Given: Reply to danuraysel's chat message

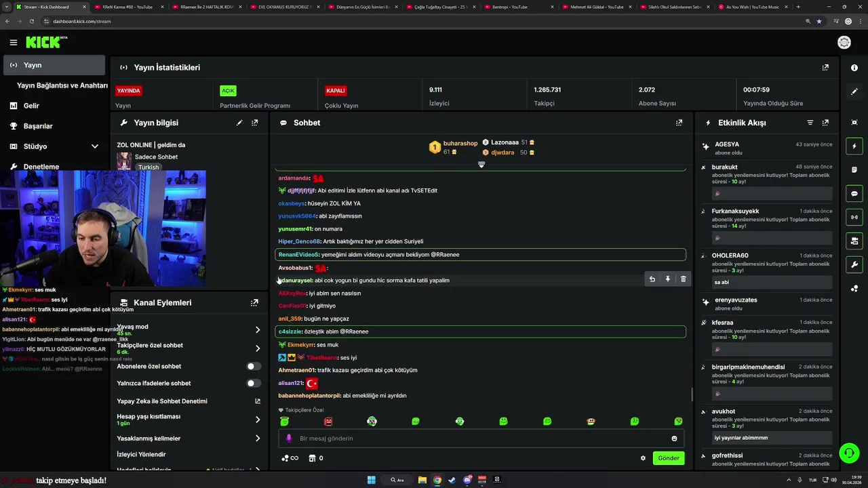Looking at the screenshot, I should [x=652, y=279].
